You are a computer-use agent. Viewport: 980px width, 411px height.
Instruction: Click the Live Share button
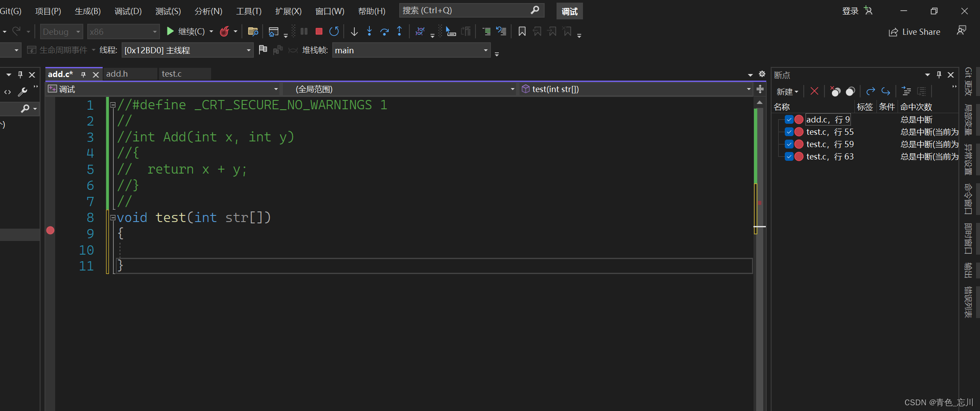coord(915,32)
